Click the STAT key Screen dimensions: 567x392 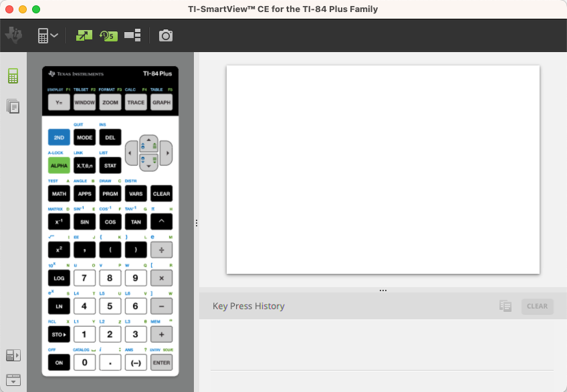click(x=110, y=166)
